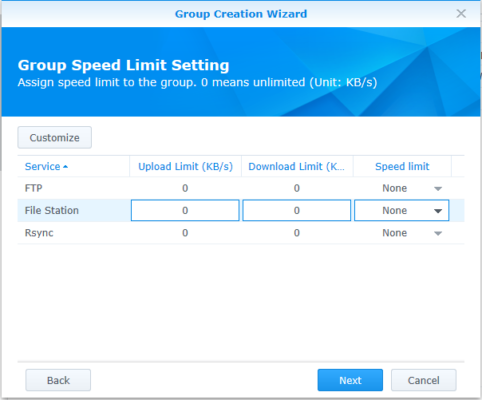
Task: Select the FTP service row
Action: pyautogui.click(x=241, y=188)
